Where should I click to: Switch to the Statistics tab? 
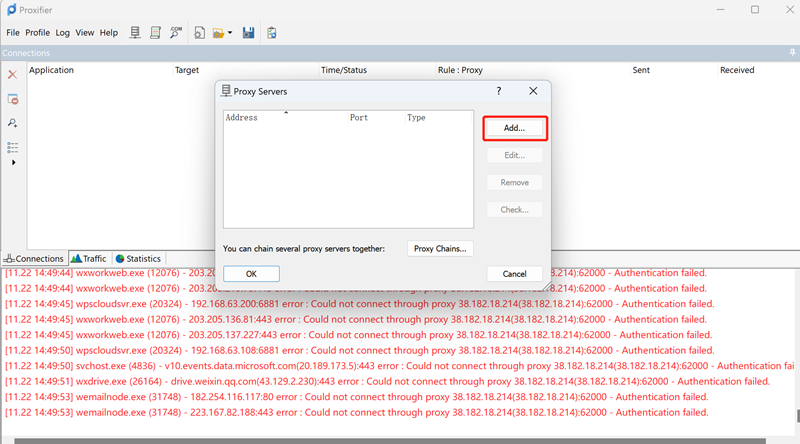138,259
